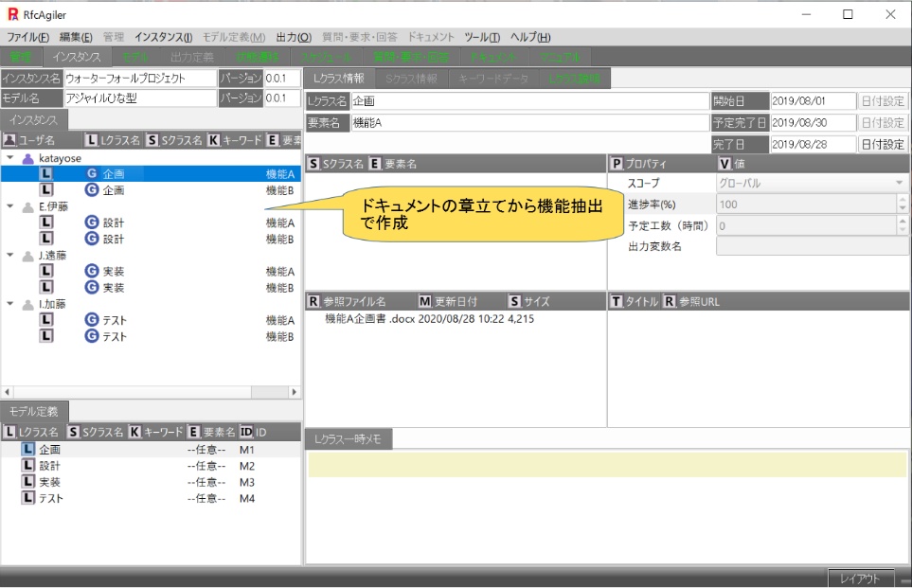
Task: Open the ツール(T) menu
Action: point(481,37)
